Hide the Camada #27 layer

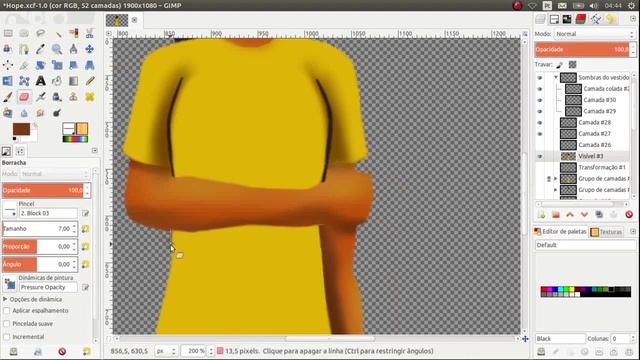(x=540, y=134)
